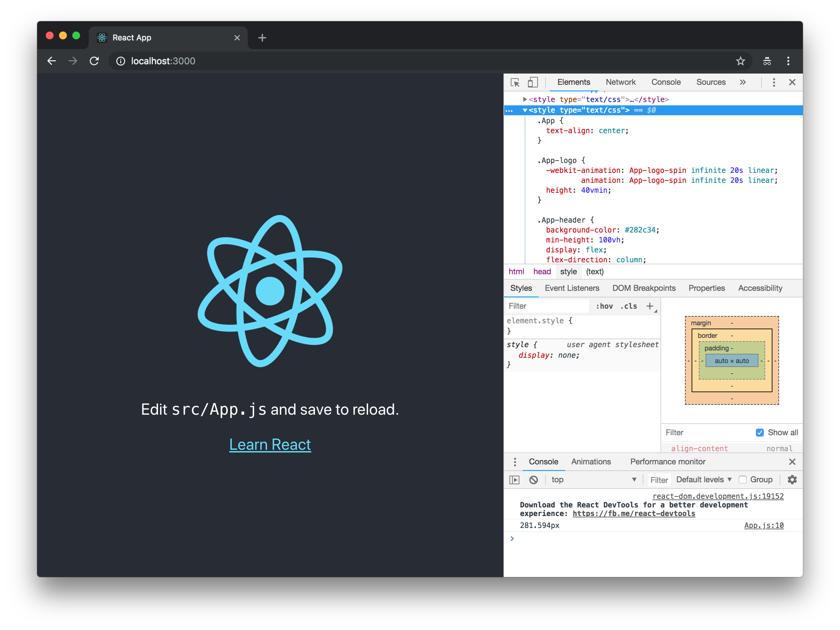Toggle :hov element state panel
The image size is (840, 630).
[604, 306]
